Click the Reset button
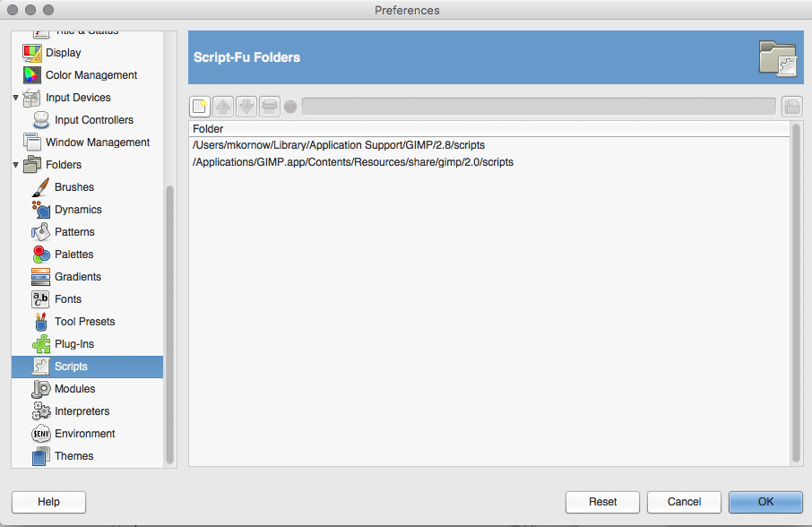812x527 pixels. pos(602,502)
